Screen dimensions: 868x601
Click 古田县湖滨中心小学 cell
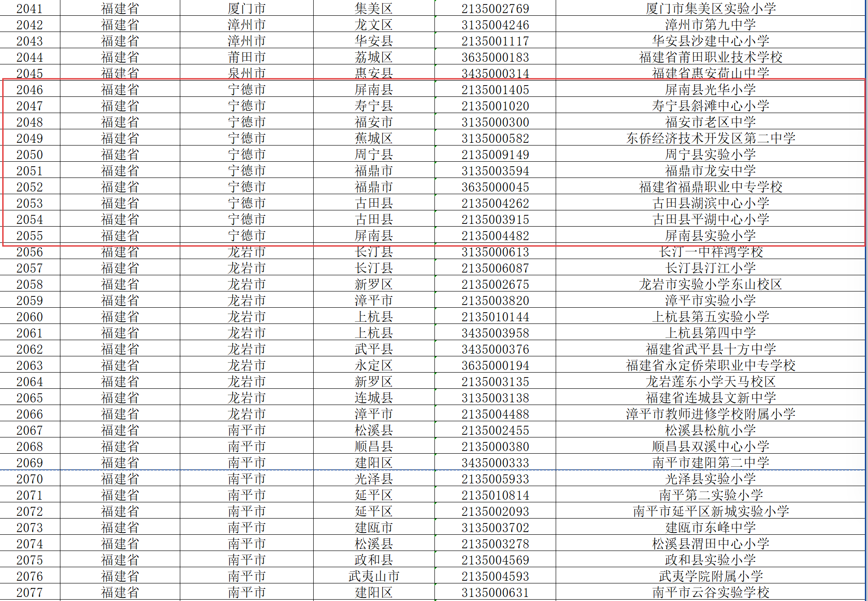[710, 203]
